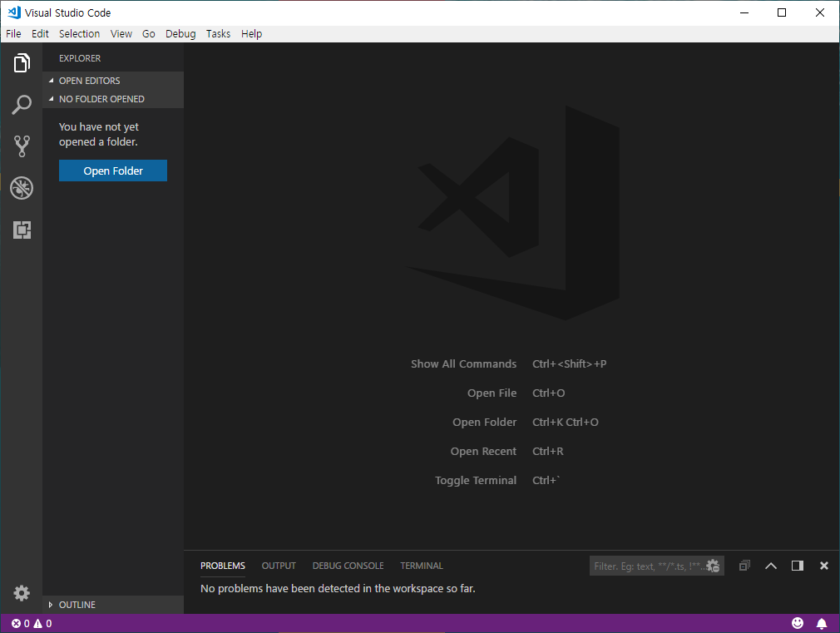Click the blue Open Folder button
The width and height of the screenshot is (840, 633).
[113, 171]
